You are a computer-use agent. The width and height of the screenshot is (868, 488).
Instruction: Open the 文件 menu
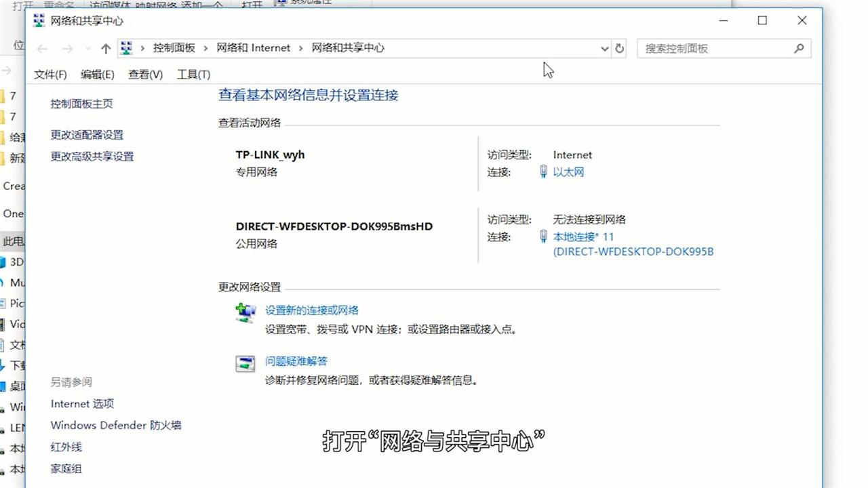pos(49,74)
